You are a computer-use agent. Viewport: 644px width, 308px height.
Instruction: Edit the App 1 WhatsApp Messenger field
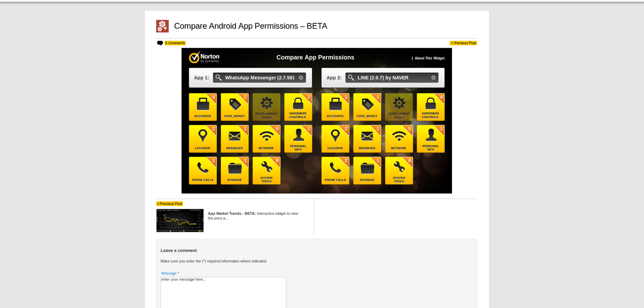pos(259,78)
